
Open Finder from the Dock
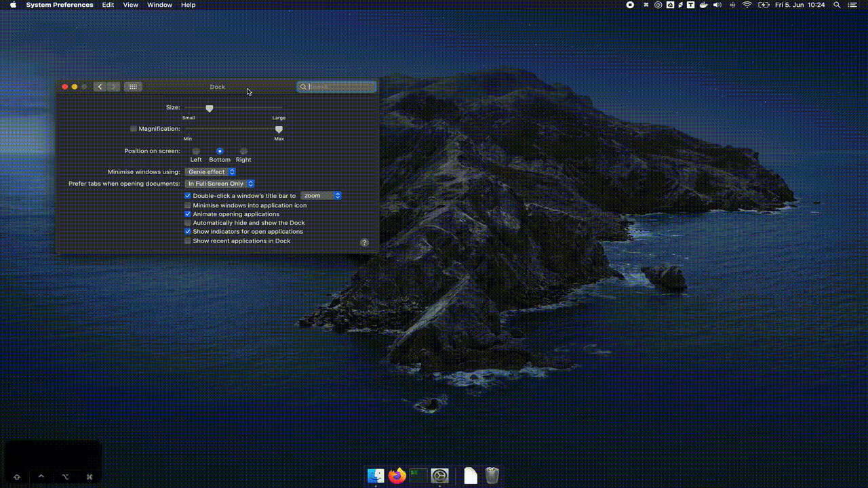point(376,476)
